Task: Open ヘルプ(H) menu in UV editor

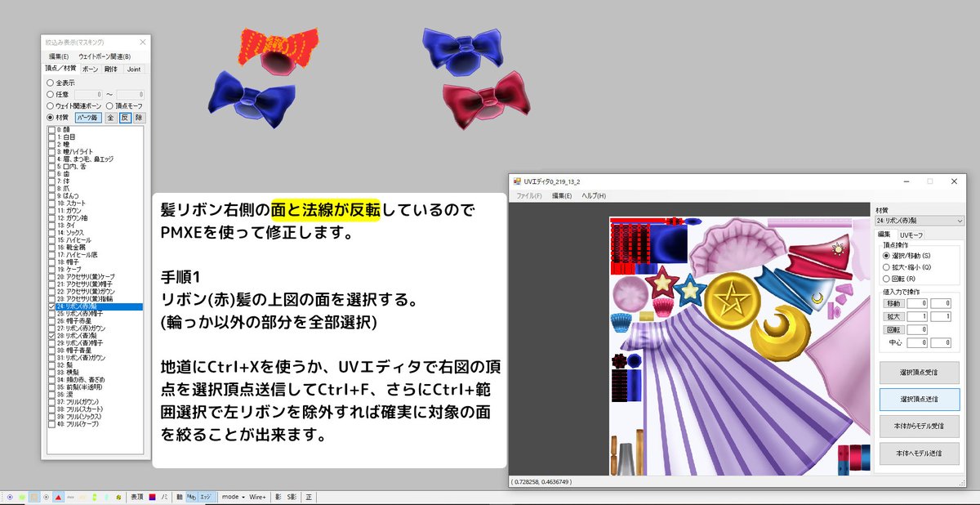Action: (x=594, y=196)
